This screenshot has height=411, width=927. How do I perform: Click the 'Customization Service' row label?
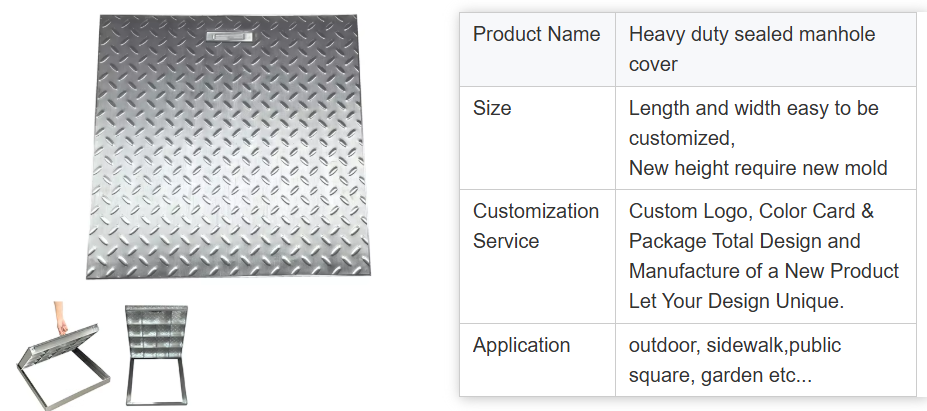tap(536, 226)
